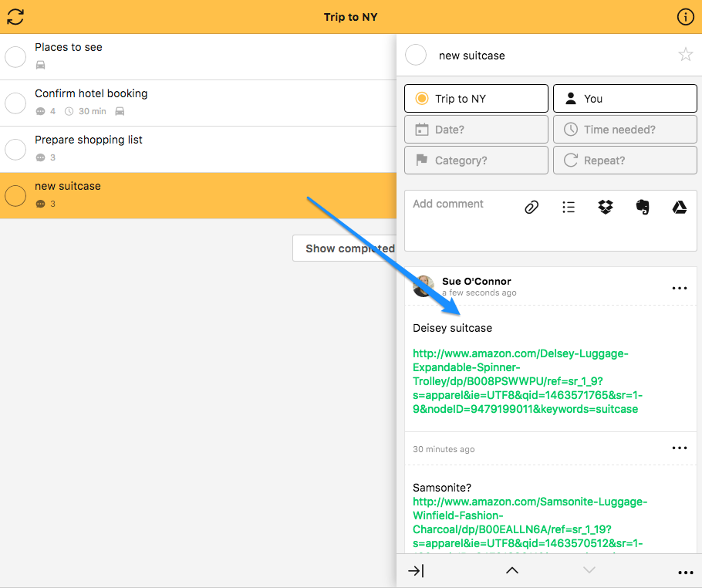Star the new suitcase task
702x588 pixels.
point(685,55)
